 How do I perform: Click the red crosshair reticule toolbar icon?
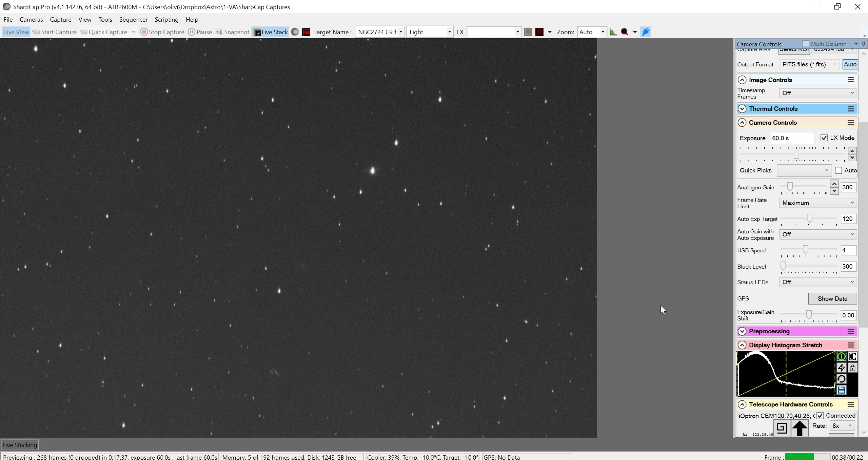539,32
